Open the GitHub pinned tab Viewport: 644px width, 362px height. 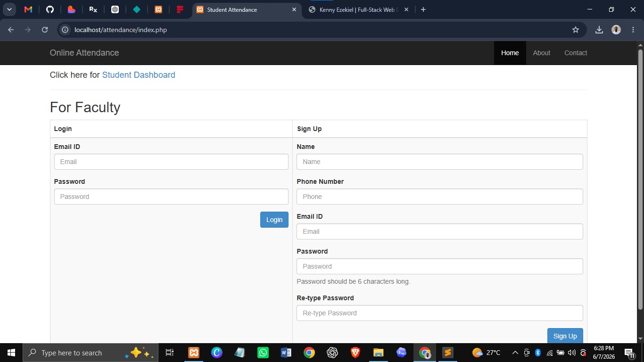(50, 9)
